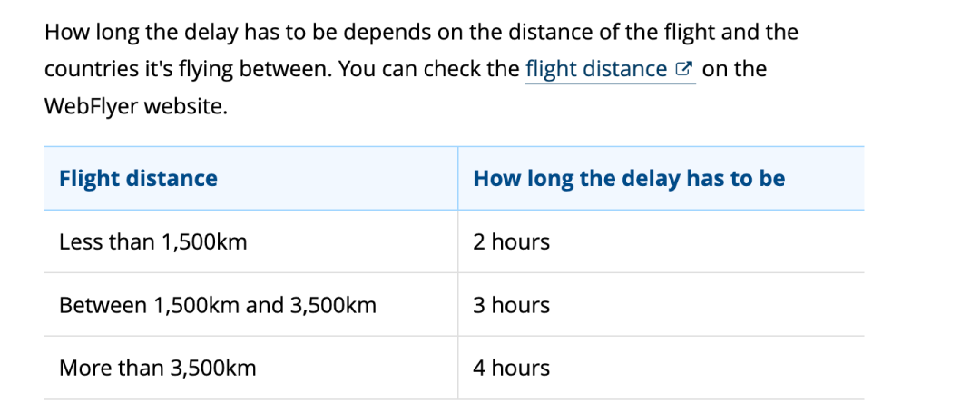Viewport: 980px width, 413px height.
Task: Click the "Less than 1,500km" table cell
Action: tap(250, 241)
